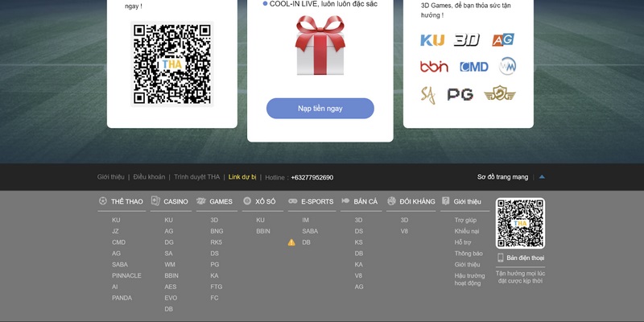
Task: Select PINNACLE under THỂ THAO
Action: point(126,275)
